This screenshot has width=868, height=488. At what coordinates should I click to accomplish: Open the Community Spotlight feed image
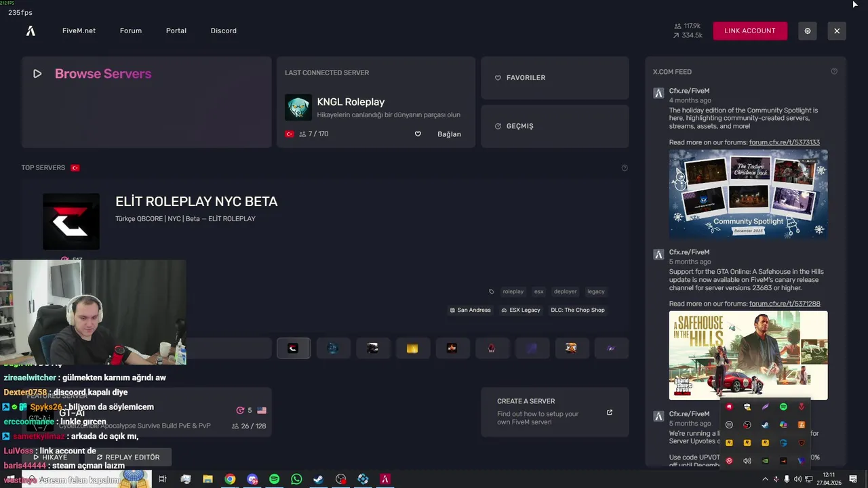tap(749, 193)
